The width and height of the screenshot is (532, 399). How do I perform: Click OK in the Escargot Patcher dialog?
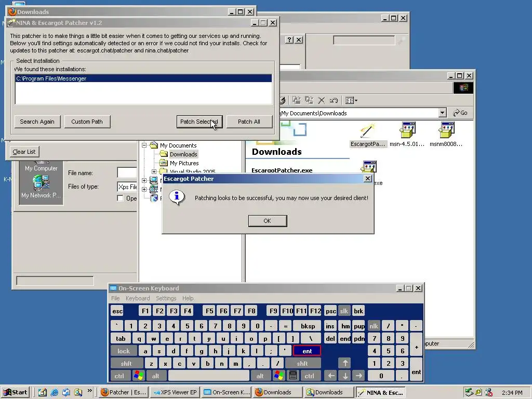pyautogui.click(x=268, y=221)
